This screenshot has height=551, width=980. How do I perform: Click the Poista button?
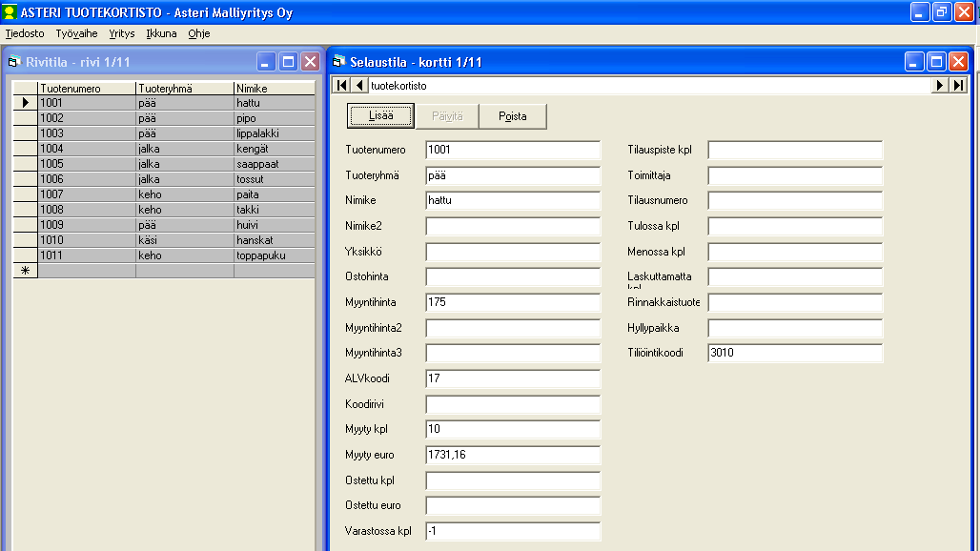click(513, 116)
